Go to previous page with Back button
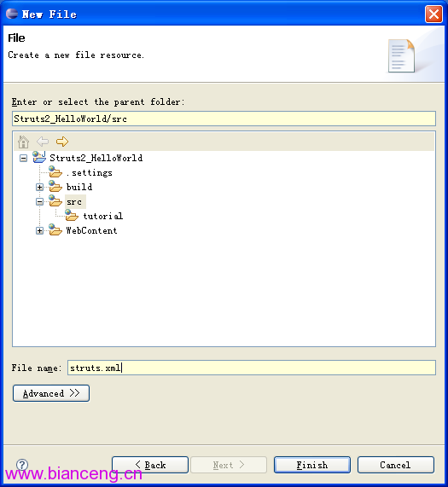Image resolution: width=448 pixels, height=487 pixels. tap(150, 465)
